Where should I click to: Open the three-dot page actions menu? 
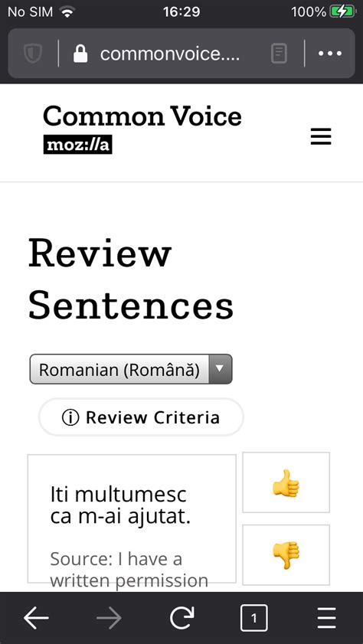330,54
